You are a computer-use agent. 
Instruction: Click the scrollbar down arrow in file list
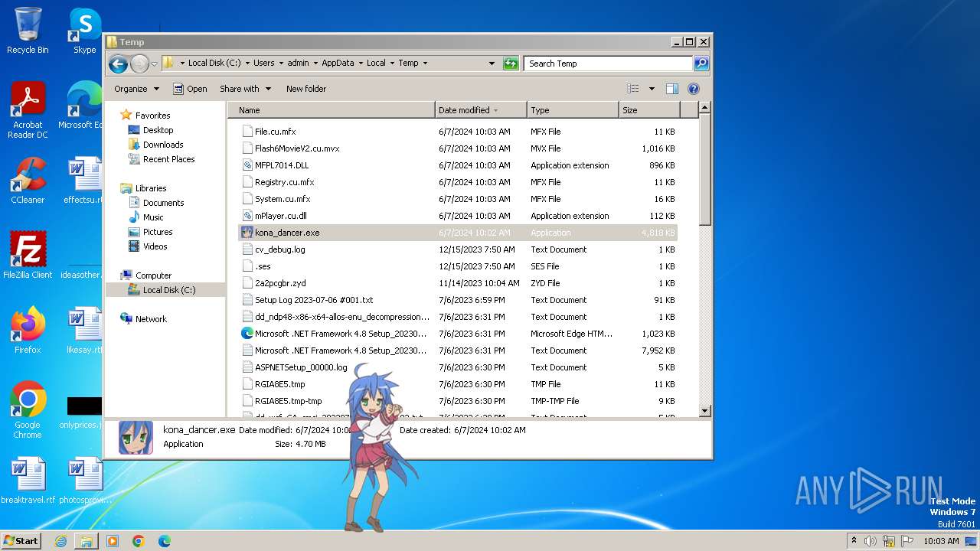point(705,411)
